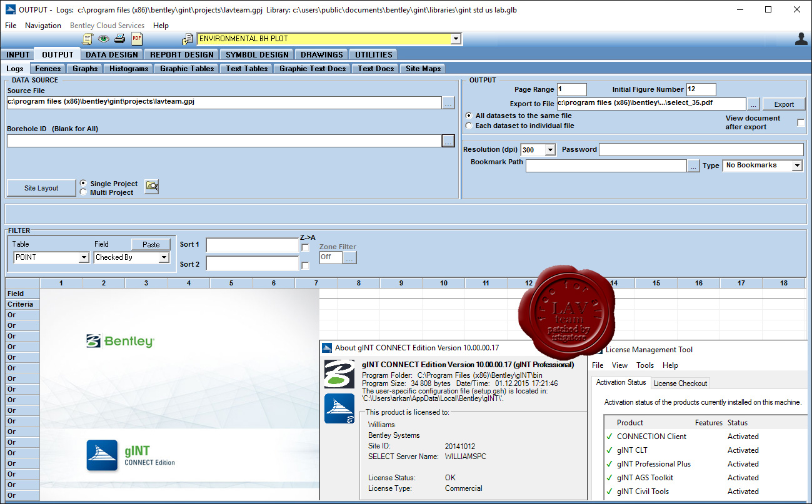Select the Single Project radio button
This screenshot has width=812, height=504.
tap(84, 184)
